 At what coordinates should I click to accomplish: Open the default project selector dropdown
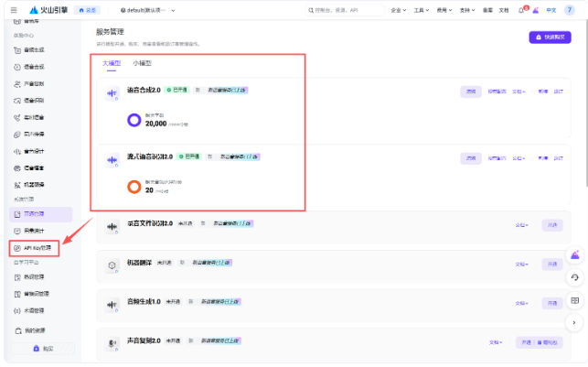point(147,10)
